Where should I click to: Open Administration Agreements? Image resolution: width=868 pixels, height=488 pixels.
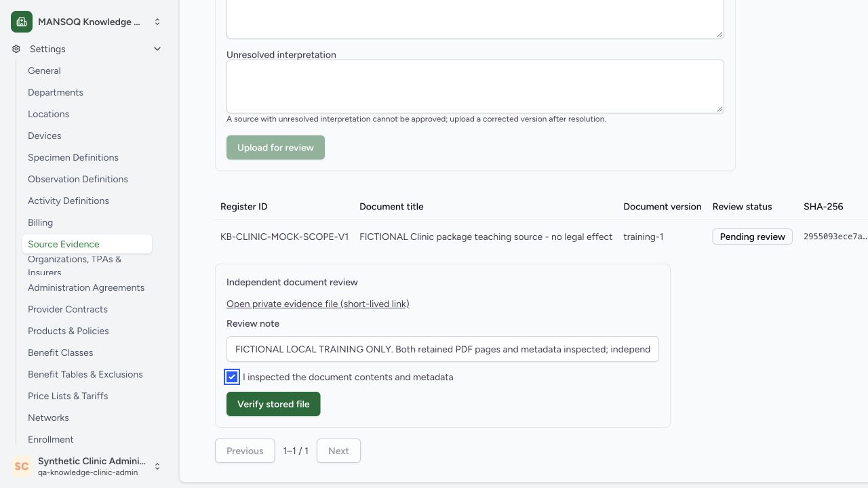point(86,287)
